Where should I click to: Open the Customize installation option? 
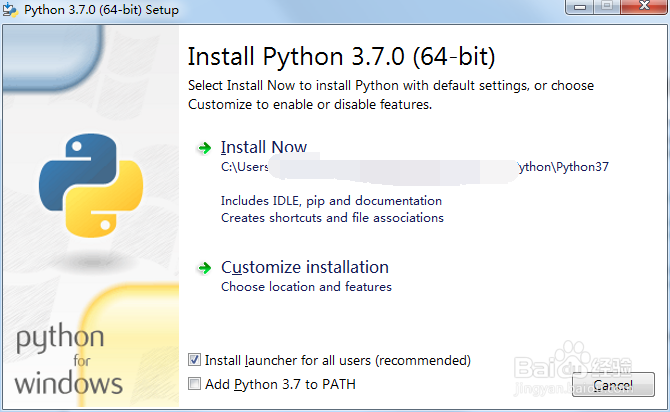point(305,267)
